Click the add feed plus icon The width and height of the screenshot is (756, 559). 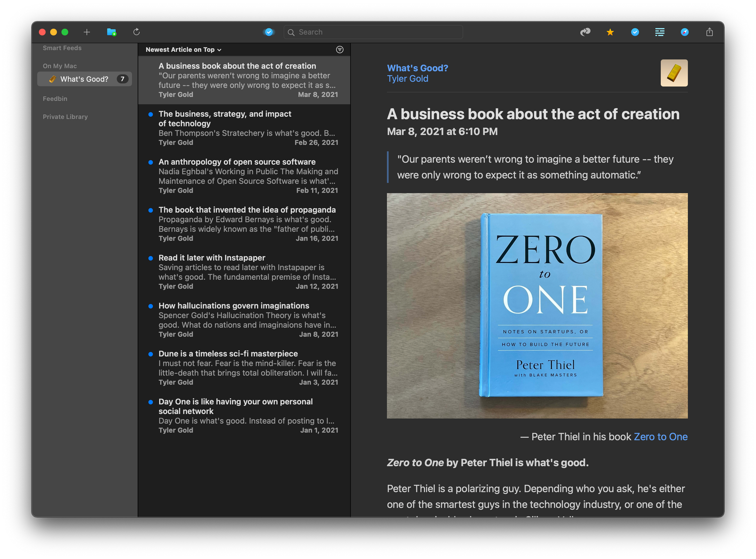(x=87, y=32)
